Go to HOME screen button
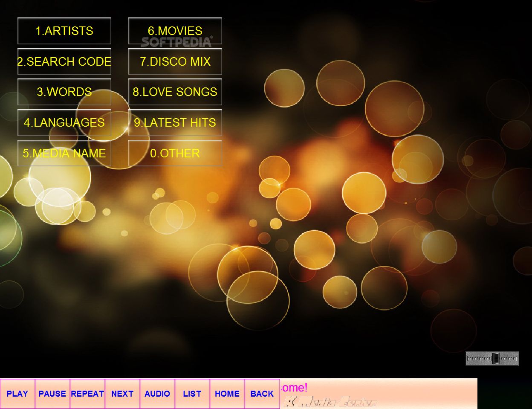This screenshot has width=532, height=409. [227, 394]
